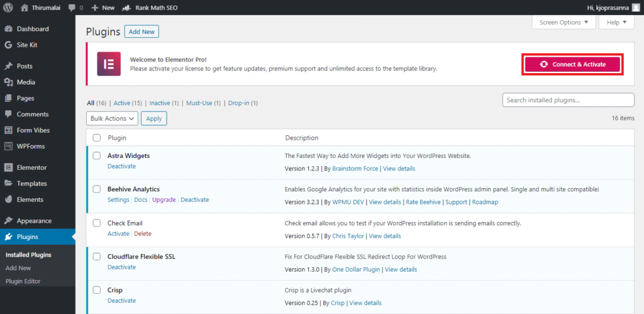Click the Appearance brush icon
Viewport: 644px width, 314px height.
pos(8,221)
